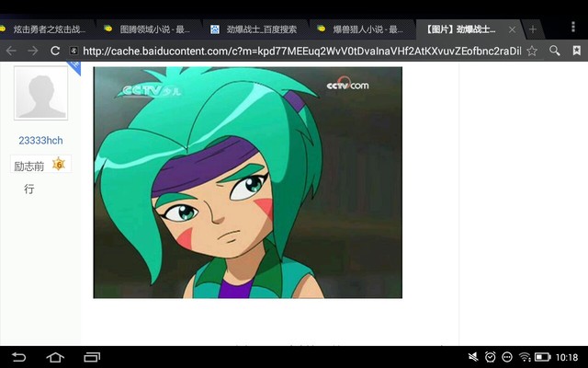Tap muted sound status icon
Viewport: 588px width, 368px height.
(473, 357)
